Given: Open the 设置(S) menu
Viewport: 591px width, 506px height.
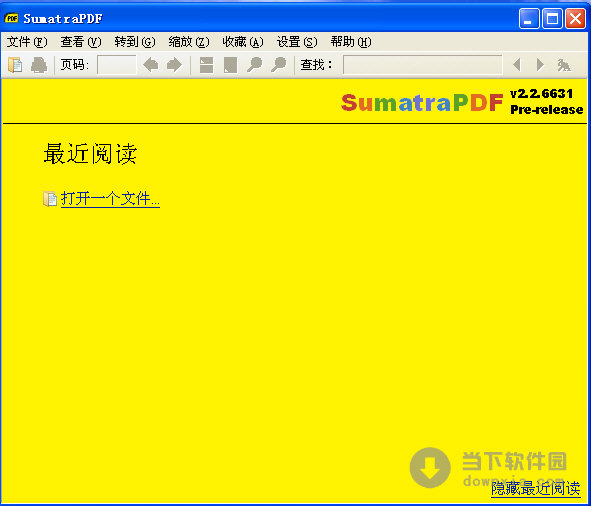Looking at the screenshot, I should click(297, 41).
